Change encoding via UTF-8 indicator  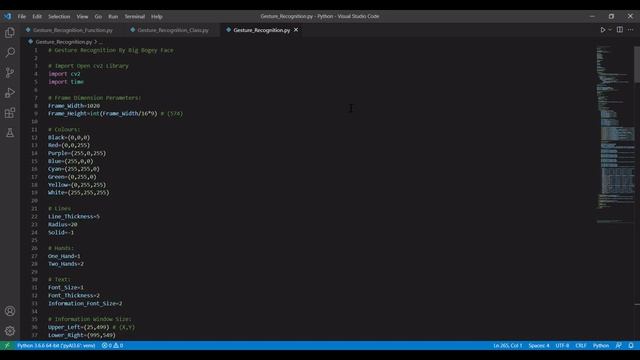562,345
